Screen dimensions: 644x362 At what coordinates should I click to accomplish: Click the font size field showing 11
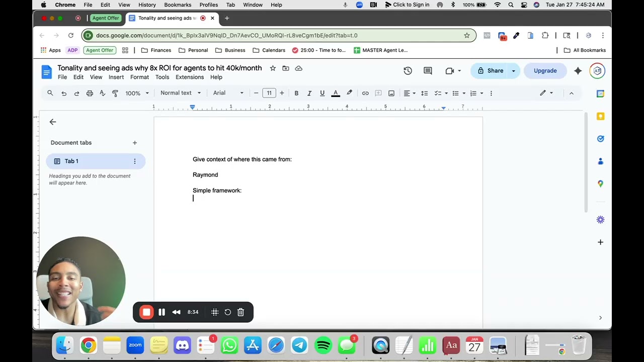[269, 93]
